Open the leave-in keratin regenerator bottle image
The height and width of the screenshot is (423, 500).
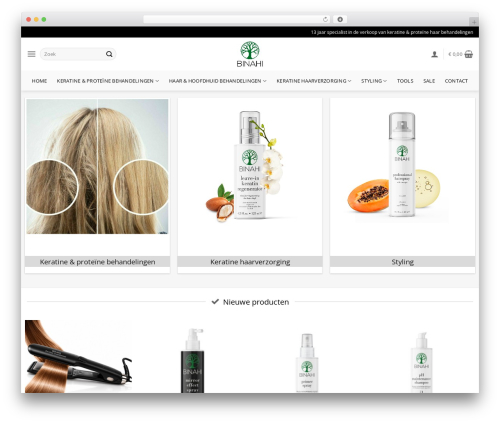(250, 166)
